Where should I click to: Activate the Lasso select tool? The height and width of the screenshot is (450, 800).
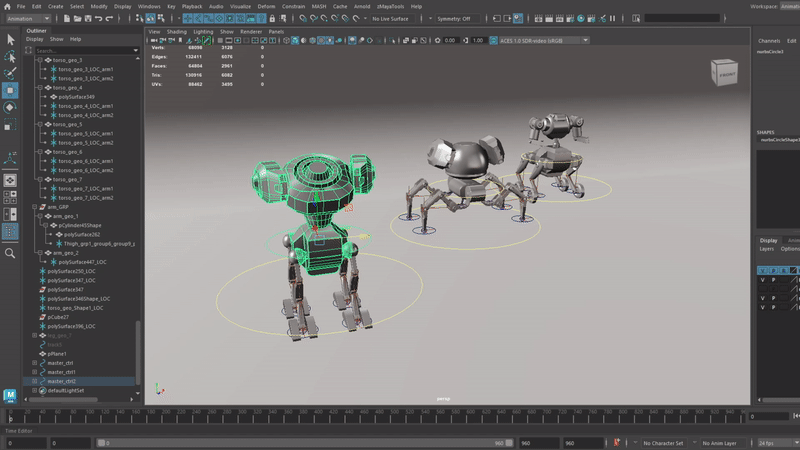[10, 57]
